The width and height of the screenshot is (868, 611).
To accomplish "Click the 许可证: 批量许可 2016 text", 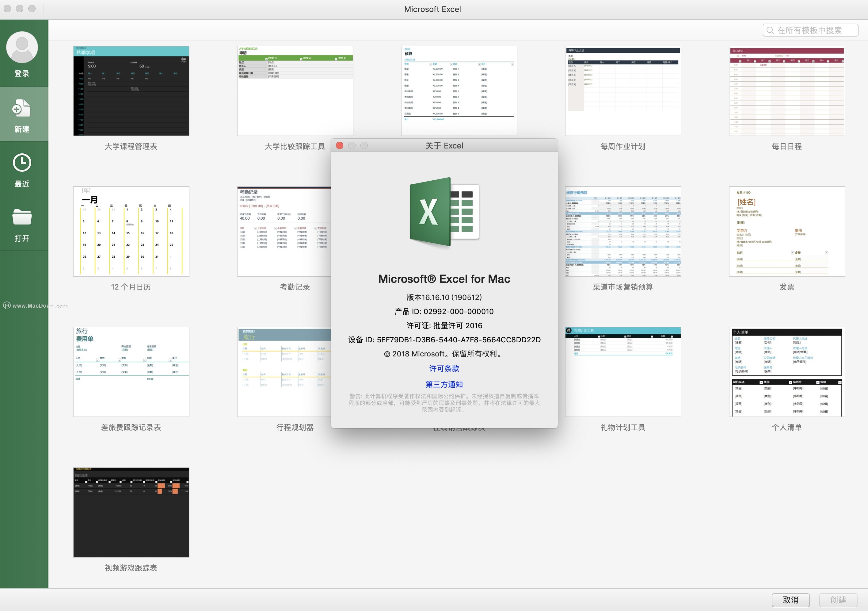I will (444, 325).
